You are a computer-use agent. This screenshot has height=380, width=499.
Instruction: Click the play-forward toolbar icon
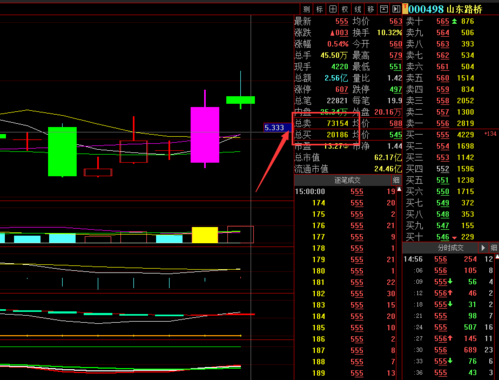click(x=396, y=9)
